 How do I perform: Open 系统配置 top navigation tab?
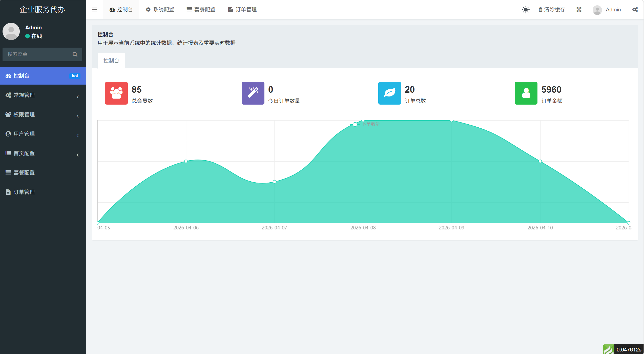click(160, 10)
